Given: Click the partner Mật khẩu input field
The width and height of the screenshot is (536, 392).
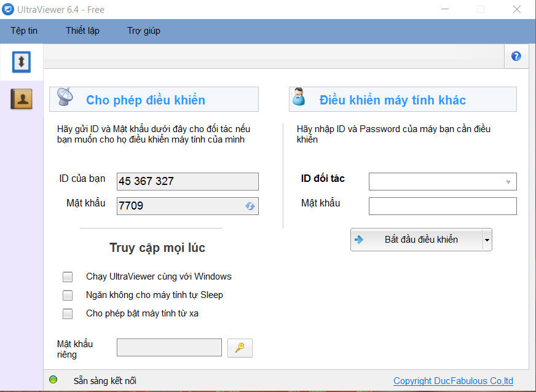Looking at the screenshot, I should (443, 206).
